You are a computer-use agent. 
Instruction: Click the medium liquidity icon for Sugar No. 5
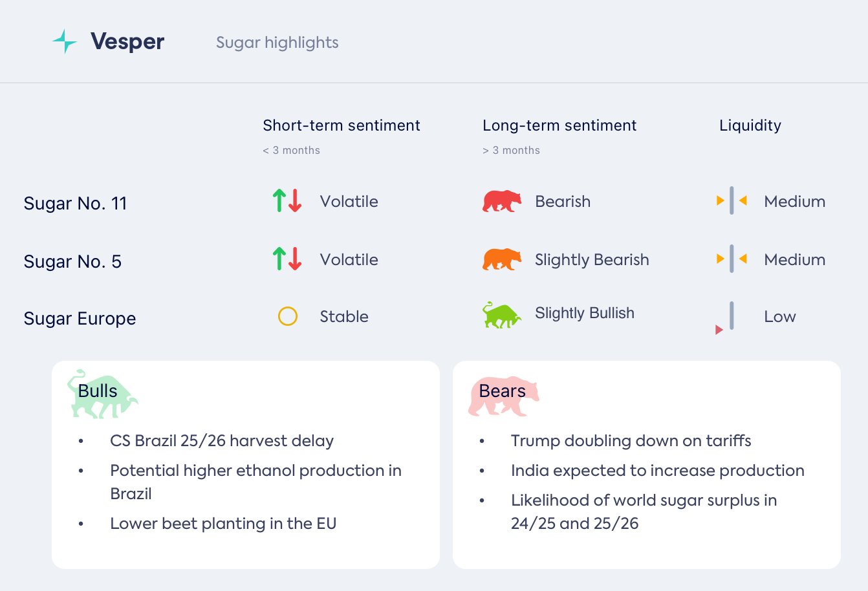click(732, 259)
